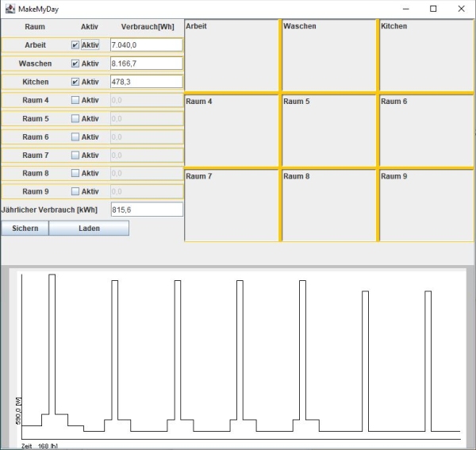Click the Laden button
Image resolution: width=476 pixels, height=450 pixels.
tap(89, 228)
